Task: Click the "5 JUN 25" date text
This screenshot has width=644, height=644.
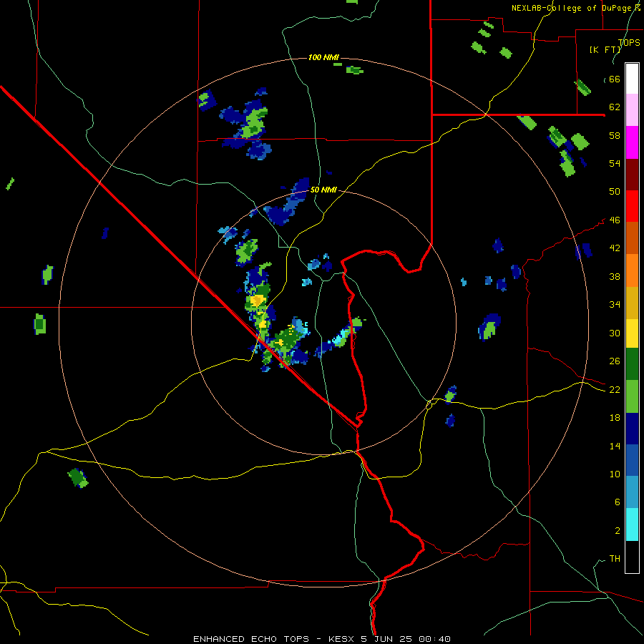Action: click(388, 639)
